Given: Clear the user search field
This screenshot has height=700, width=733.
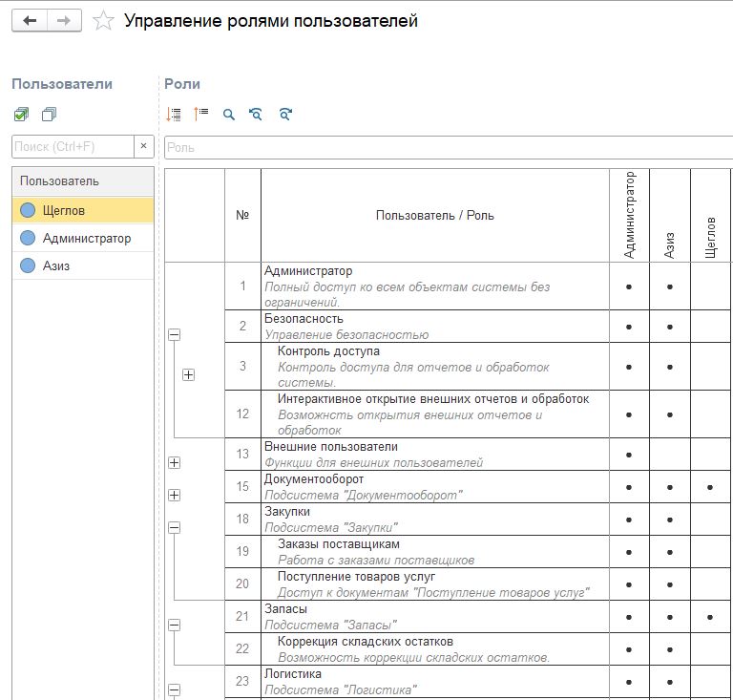Looking at the screenshot, I should [x=144, y=146].
